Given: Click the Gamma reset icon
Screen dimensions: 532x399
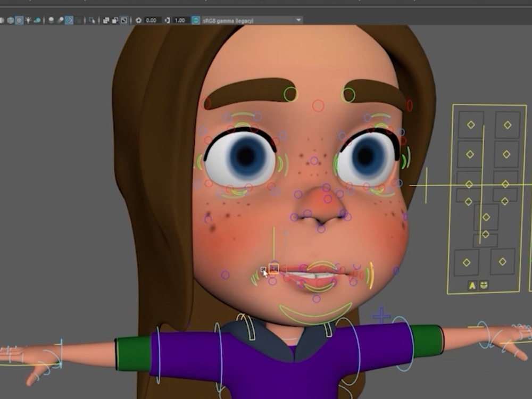Looking at the screenshot, I should pos(167,20).
